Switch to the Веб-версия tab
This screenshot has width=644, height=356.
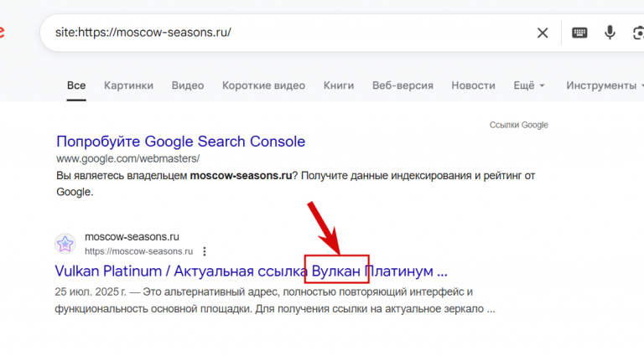click(402, 85)
